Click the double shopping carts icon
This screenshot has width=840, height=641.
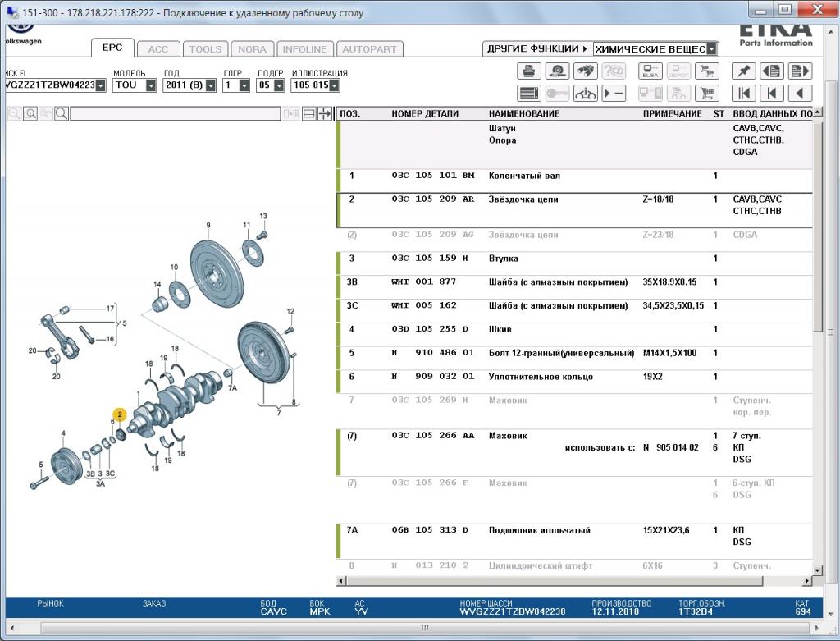[707, 71]
